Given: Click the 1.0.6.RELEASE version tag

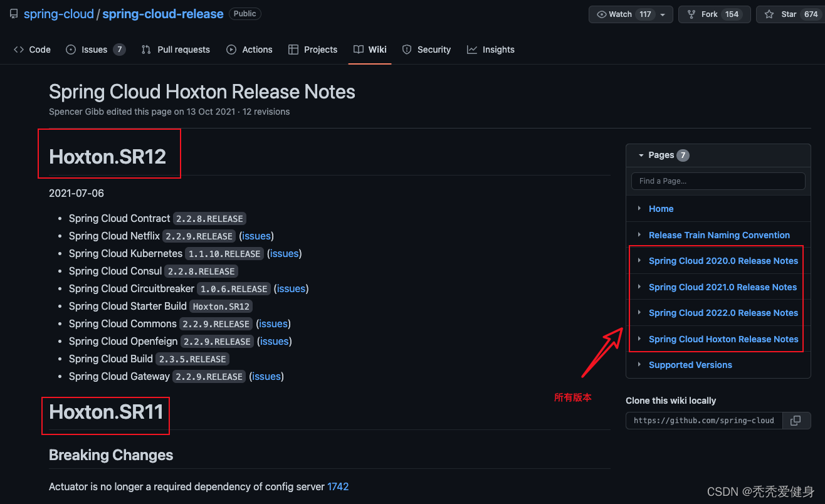Looking at the screenshot, I should (x=234, y=289).
